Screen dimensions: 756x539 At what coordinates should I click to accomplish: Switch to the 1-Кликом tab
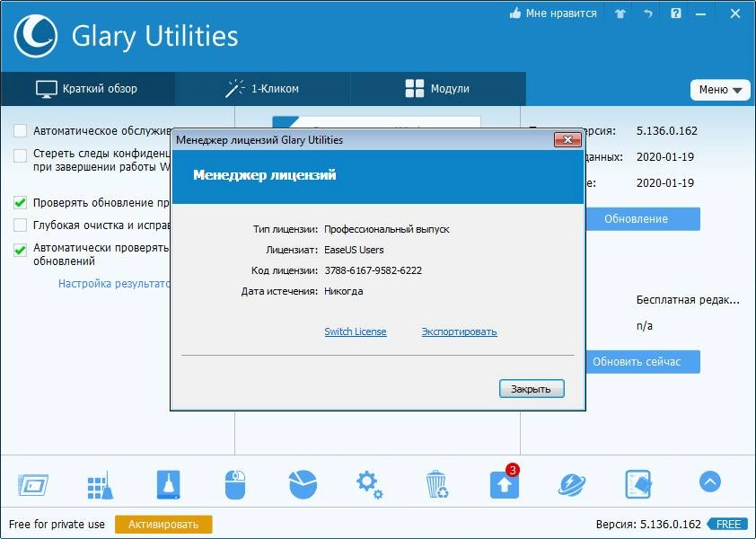(x=262, y=89)
